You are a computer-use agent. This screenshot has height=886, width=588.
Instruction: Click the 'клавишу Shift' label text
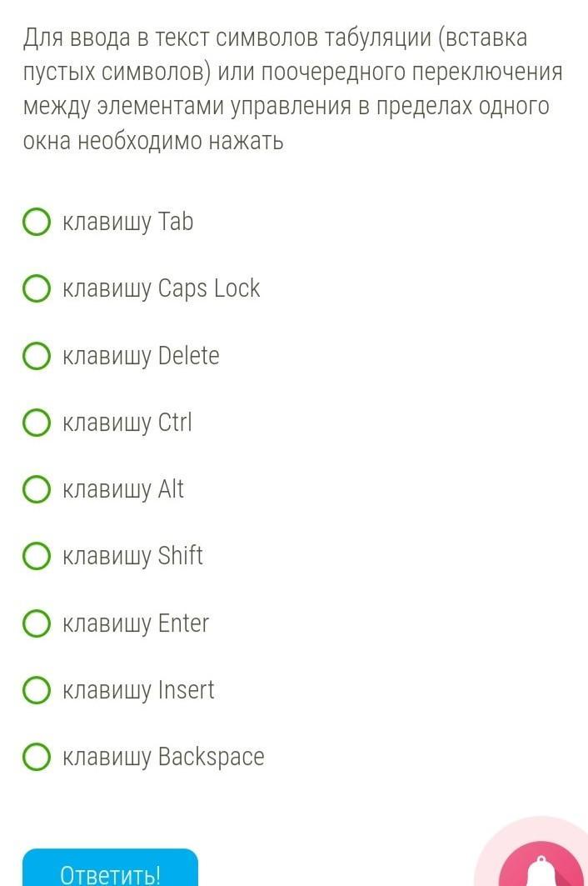pos(133,556)
